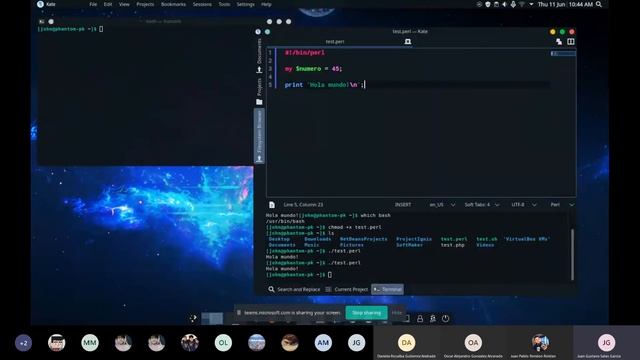The image size is (640, 360).
Task: Open the Edit menu
Action: click(108, 4)
